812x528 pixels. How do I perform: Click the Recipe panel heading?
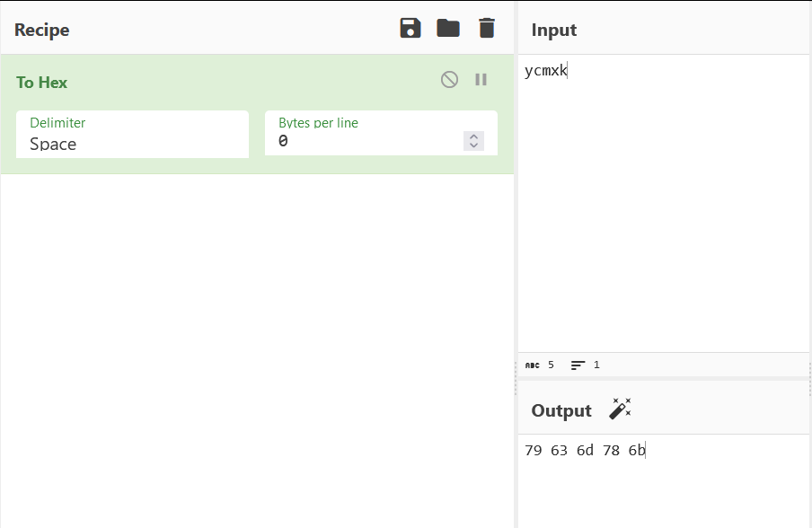click(42, 30)
